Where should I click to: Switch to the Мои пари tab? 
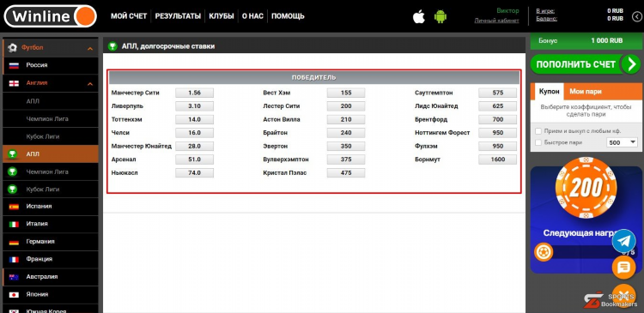(586, 92)
